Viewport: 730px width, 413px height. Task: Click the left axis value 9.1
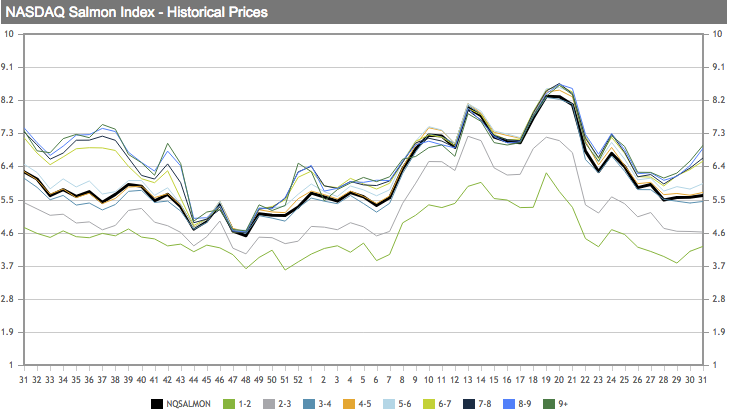tap(8, 67)
